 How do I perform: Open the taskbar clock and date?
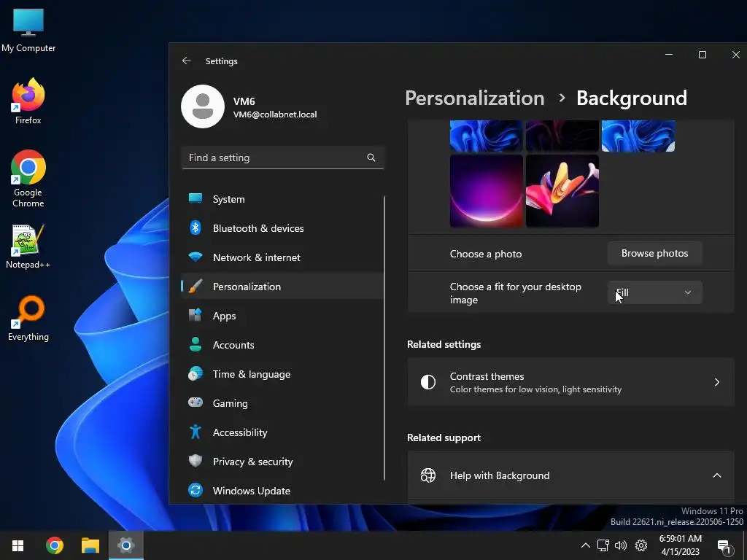point(681,545)
